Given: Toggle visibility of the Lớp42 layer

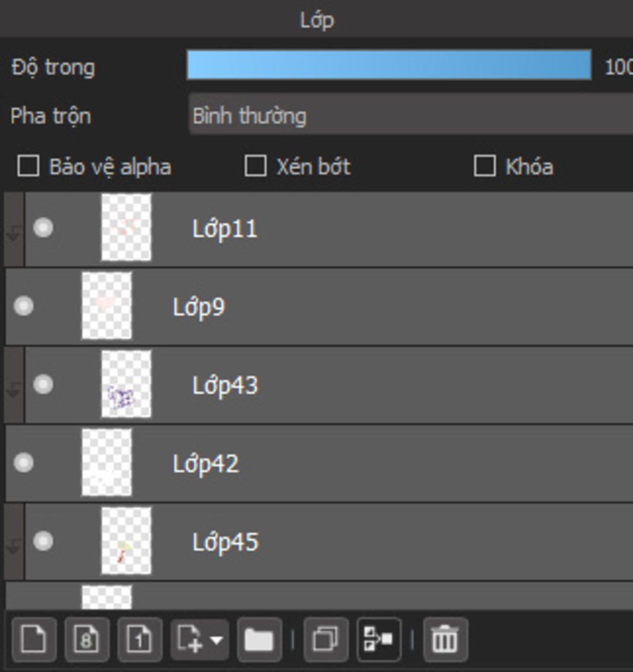Looking at the screenshot, I should 23,462.
